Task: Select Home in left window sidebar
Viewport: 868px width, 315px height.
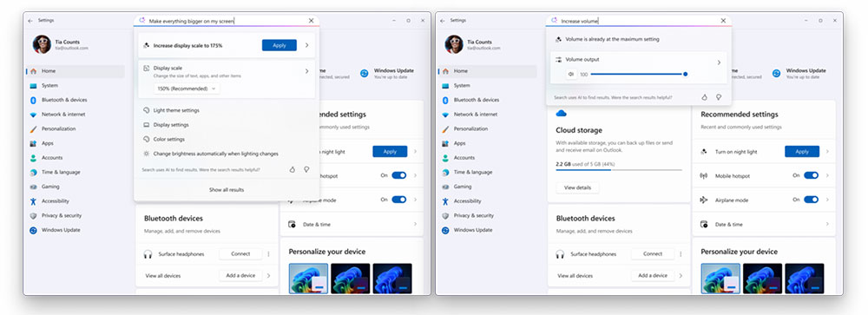Action: click(76, 71)
